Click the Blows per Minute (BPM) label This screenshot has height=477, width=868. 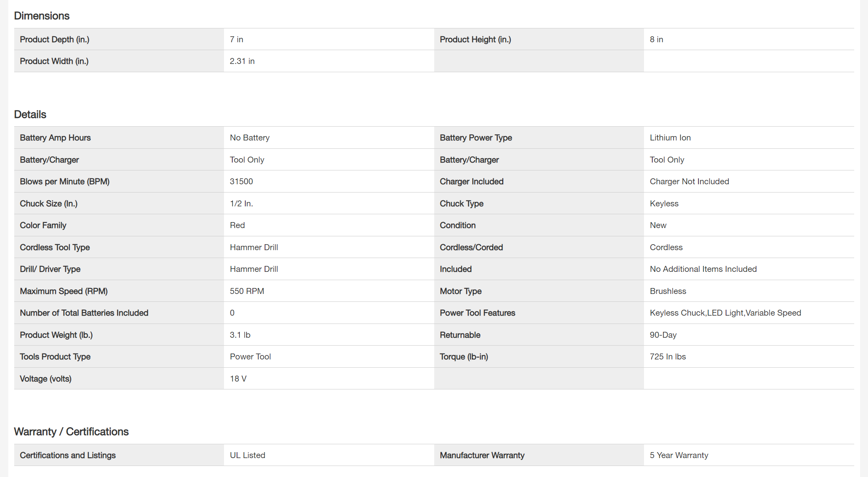pyautogui.click(x=65, y=181)
